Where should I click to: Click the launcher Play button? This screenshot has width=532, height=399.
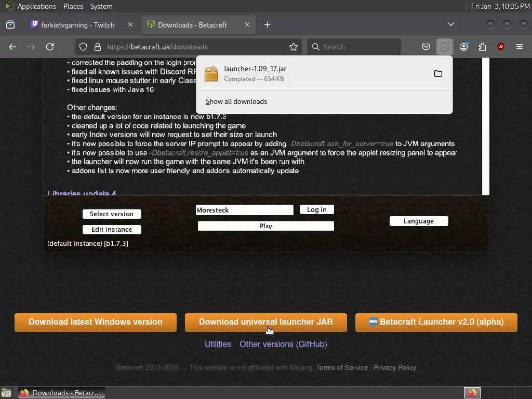click(x=265, y=226)
